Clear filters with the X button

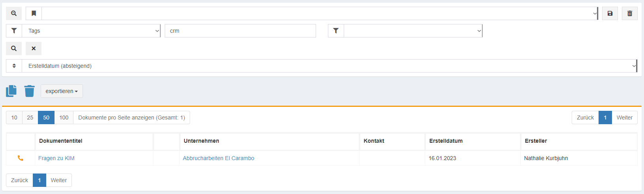(x=34, y=48)
